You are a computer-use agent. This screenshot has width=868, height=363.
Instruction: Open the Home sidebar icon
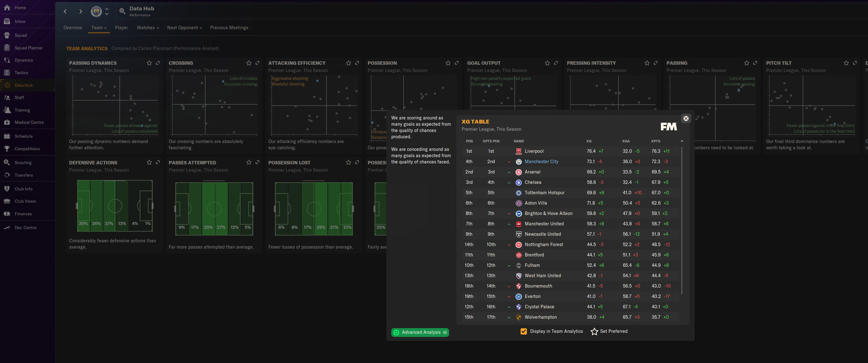7,8
